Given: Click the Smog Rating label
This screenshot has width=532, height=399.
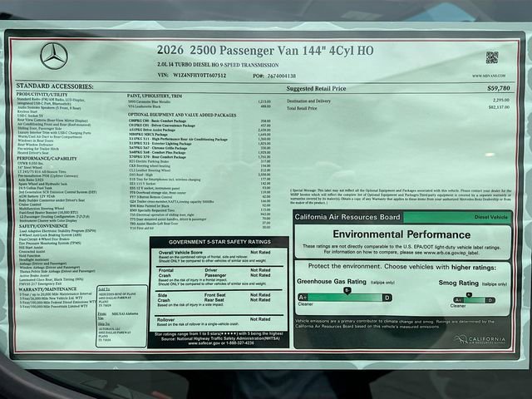Looking at the screenshot, I should 458,283.
